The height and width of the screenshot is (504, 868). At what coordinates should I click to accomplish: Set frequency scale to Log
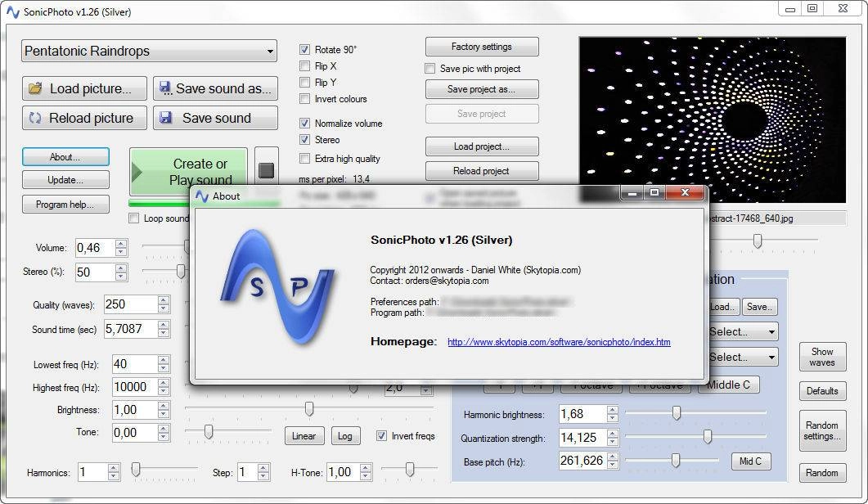tap(345, 436)
